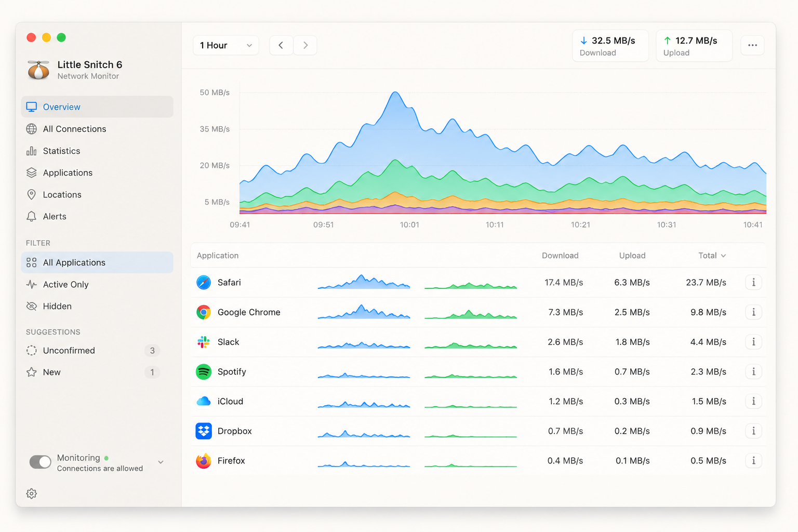Click Slack download value 2.6 MB/s
798x532 pixels.
(x=565, y=342)
